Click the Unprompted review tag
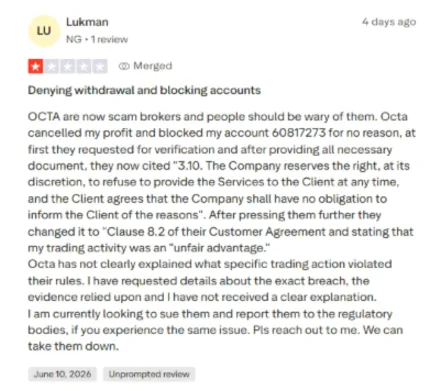The image size is (430, 391). point(149,374)
